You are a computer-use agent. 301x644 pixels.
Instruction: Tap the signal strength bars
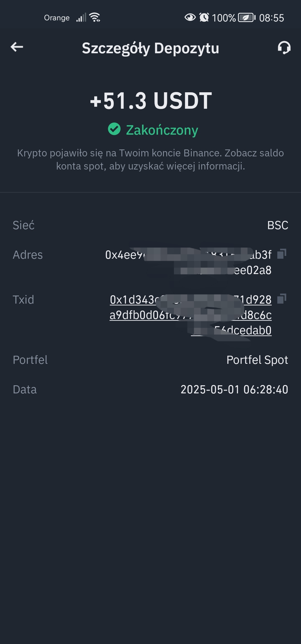coord(81,18)
